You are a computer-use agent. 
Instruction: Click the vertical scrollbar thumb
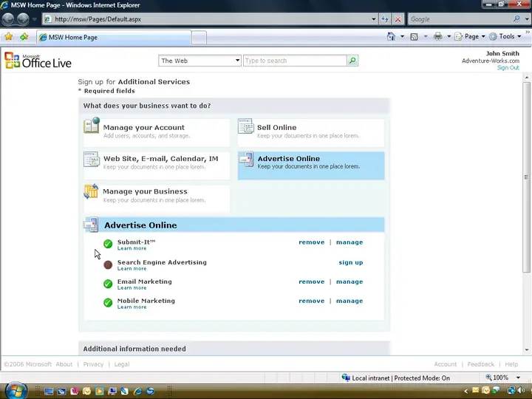click(x=526, y=177)
